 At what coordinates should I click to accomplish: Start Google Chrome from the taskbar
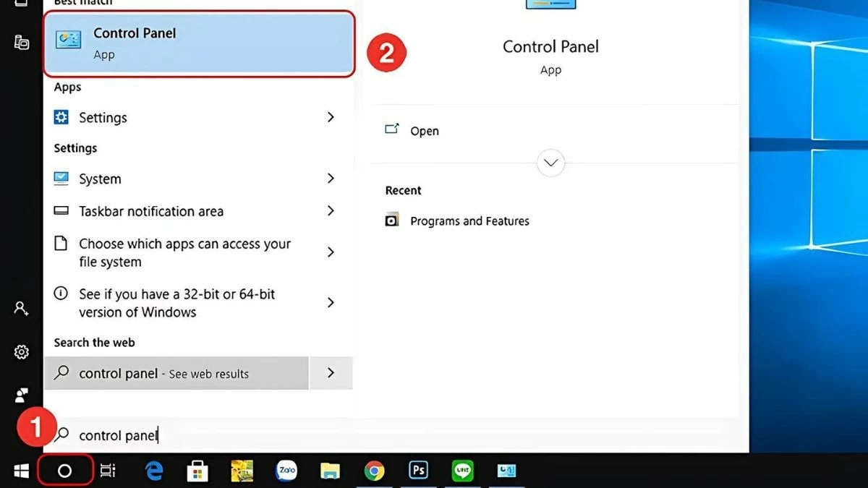tap(374, 471)
